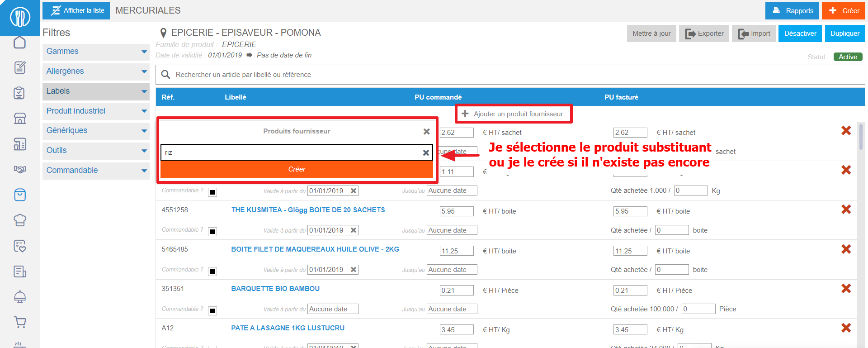
Task: Click Ajouter un produit fournisseur
Action: [x=513, y=114]
